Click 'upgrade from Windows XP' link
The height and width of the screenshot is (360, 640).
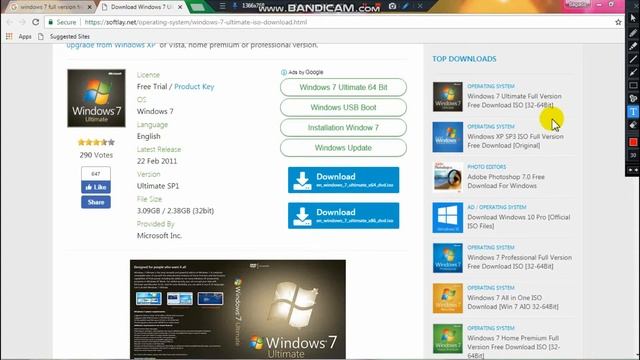click(111, 45)
